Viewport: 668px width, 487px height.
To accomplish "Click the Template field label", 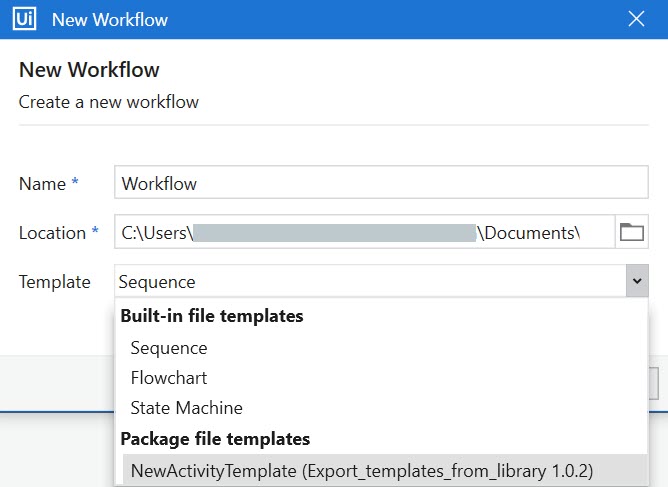I will 54,282.
